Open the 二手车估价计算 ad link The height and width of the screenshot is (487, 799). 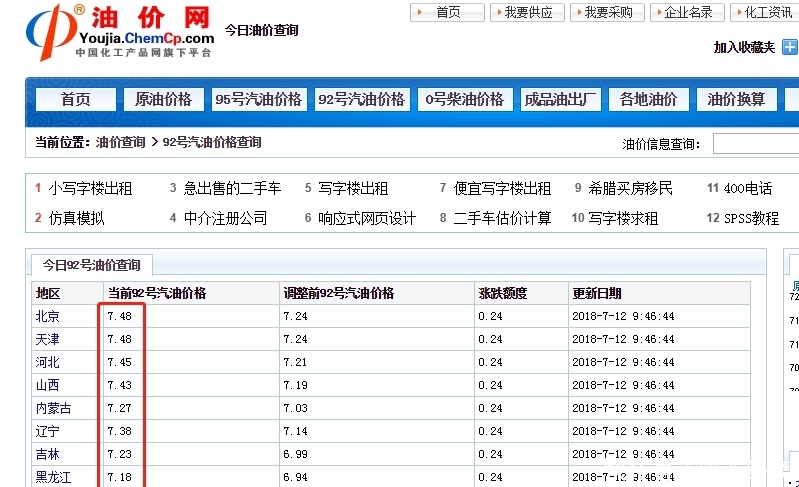tap(502, 218)
